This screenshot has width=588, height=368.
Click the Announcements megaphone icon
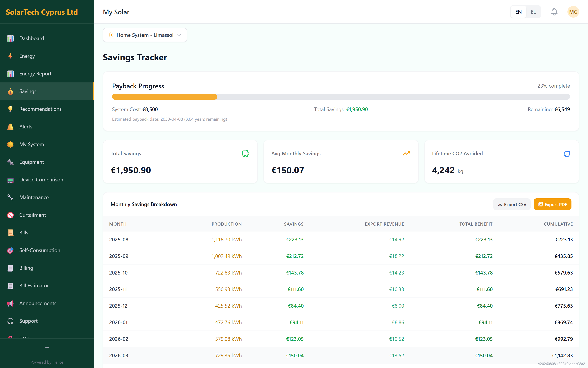coord(10,303)
